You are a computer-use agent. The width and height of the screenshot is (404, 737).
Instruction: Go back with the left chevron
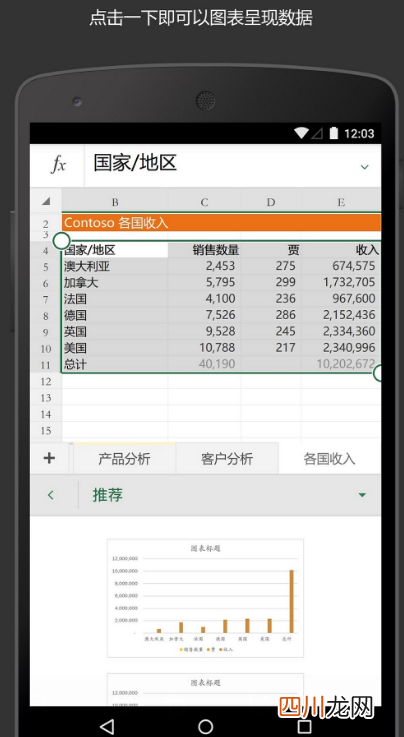pyautogui.click(x=51, y=495)
